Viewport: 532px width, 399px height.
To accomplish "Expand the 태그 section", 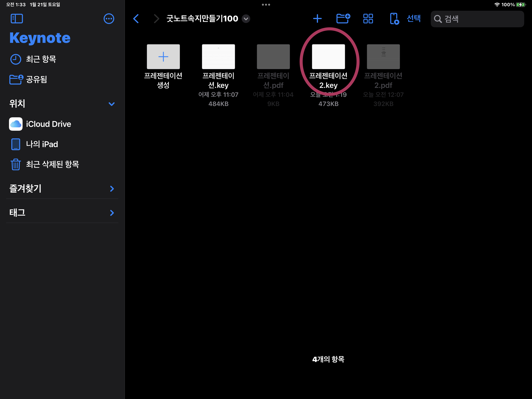I will pyautogui.click(x=112, y=213).
